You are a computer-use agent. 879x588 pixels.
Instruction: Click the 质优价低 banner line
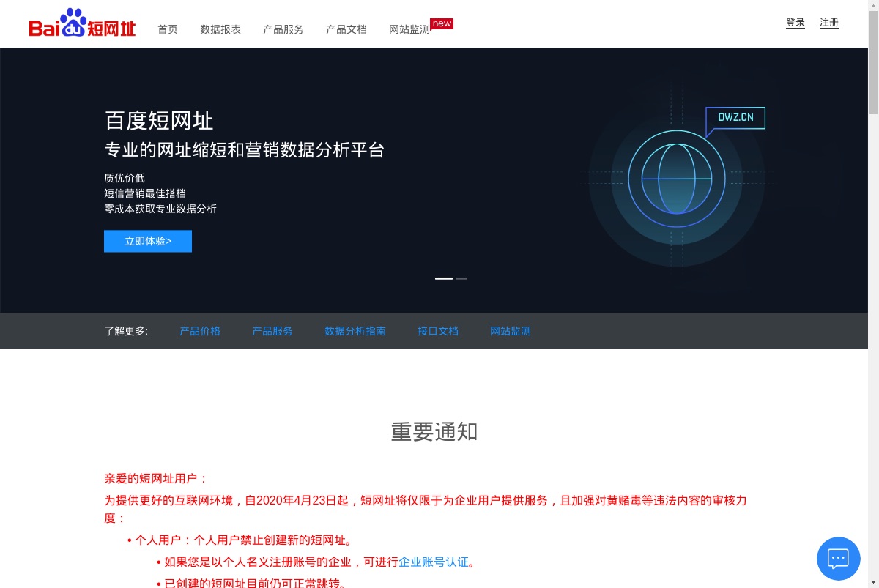point(125,178)
